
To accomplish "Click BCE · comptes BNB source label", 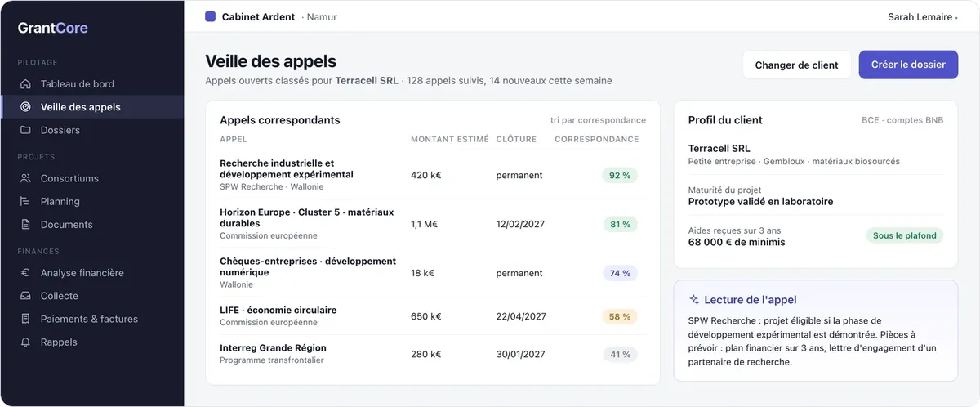I will (902, 120).
